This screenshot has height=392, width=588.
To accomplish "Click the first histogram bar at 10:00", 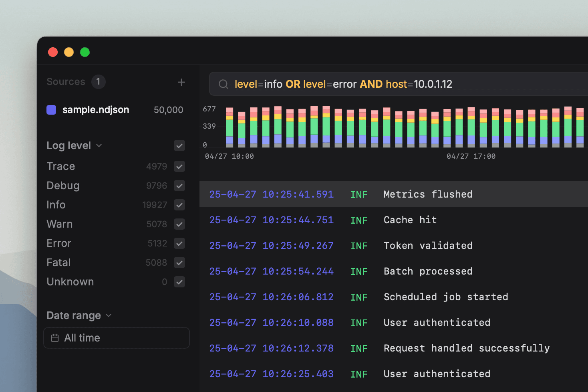I will (230, 127).
